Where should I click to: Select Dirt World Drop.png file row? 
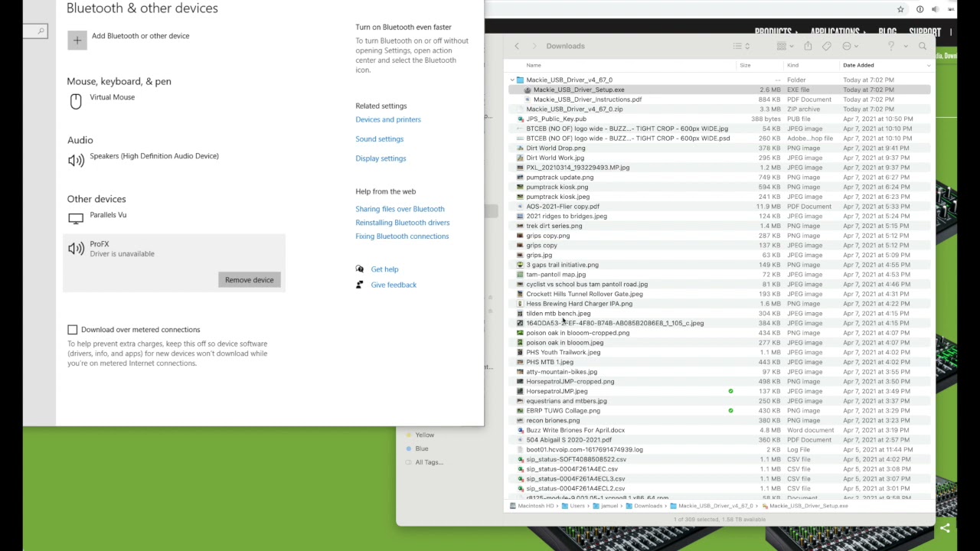[x=720, y=148]
